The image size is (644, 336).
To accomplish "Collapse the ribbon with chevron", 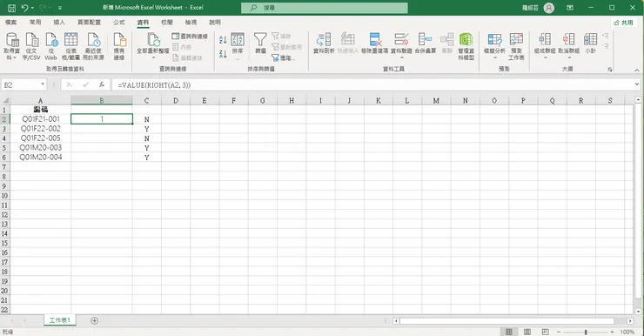I will (637, 70).
